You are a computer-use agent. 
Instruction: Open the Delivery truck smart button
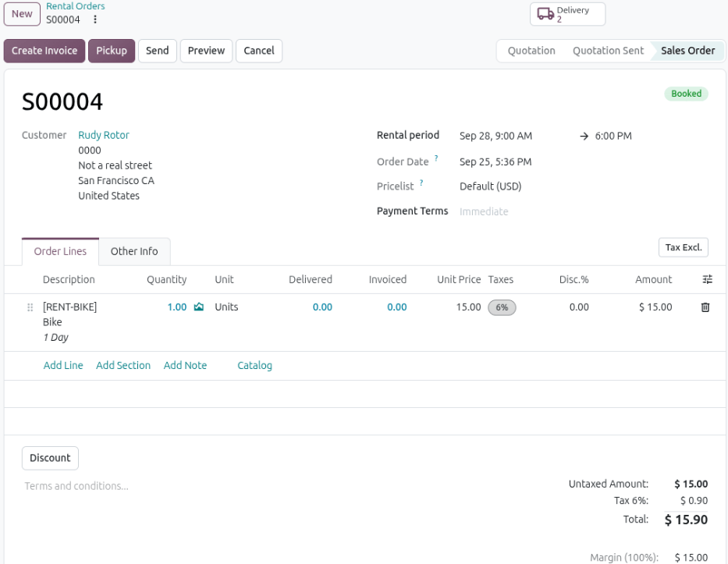pos(567,14)
